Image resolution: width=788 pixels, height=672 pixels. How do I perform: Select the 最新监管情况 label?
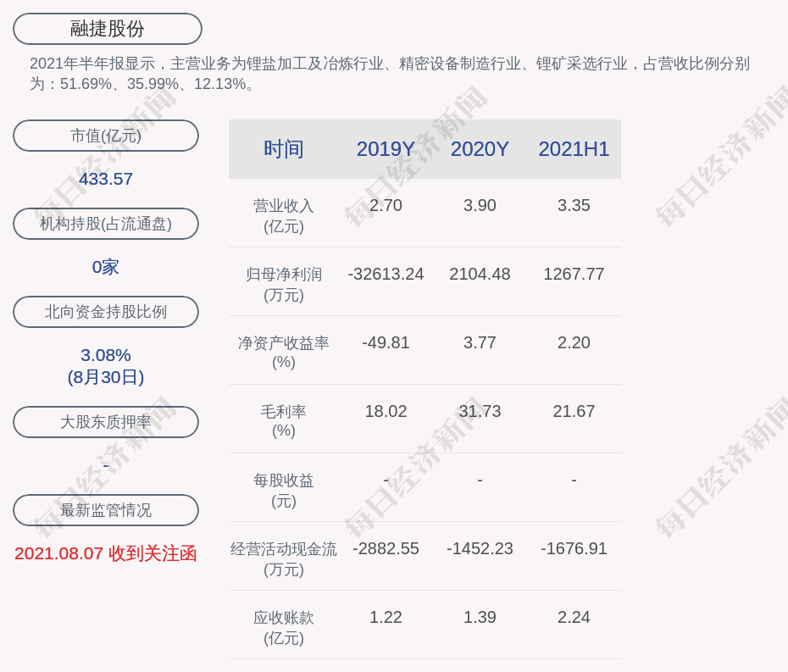[x=106, y=510]
